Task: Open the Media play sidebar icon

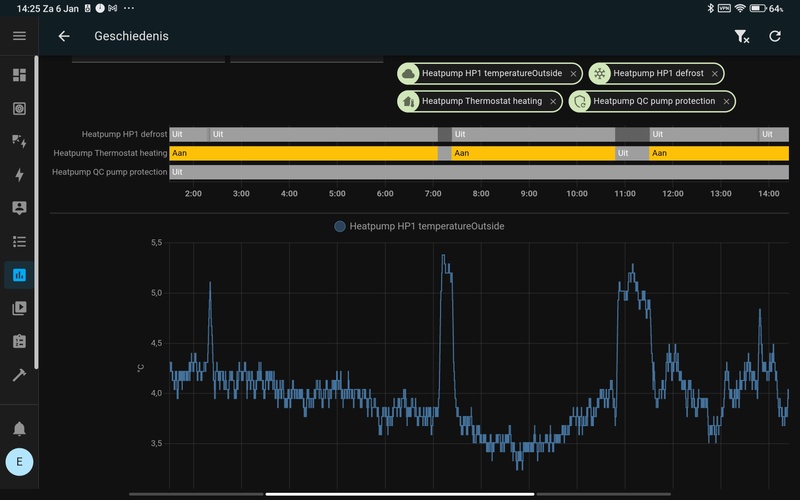Action: point(19,308)
